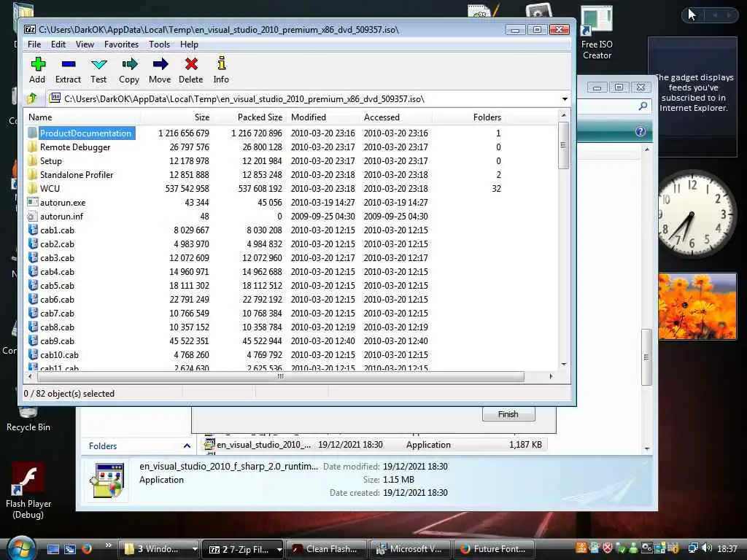
Task: Launch Firefox from quick launch bar
Action: [86, 549]
